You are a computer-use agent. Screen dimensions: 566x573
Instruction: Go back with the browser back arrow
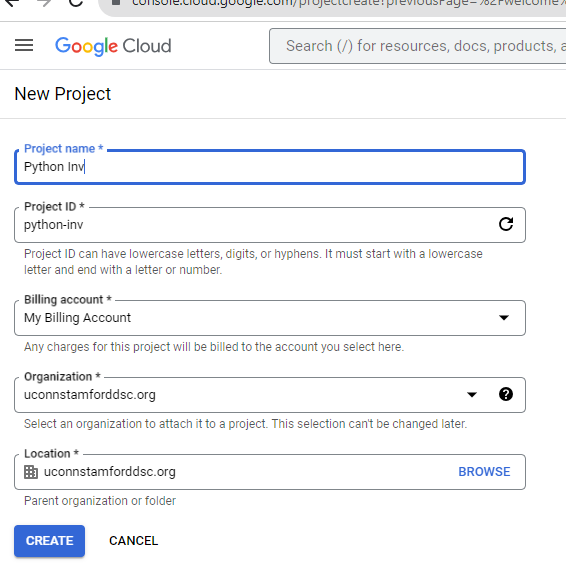click(x=11, y=3)
